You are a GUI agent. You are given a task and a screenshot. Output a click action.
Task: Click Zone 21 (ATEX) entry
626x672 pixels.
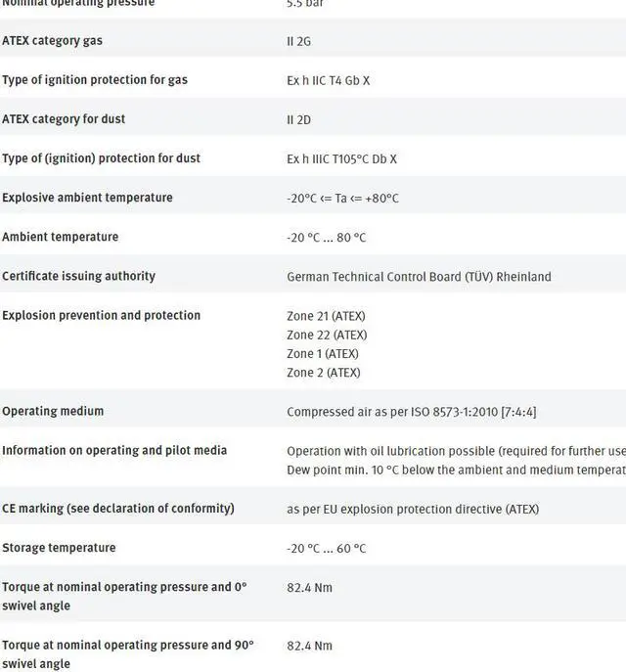click(326, 316)
